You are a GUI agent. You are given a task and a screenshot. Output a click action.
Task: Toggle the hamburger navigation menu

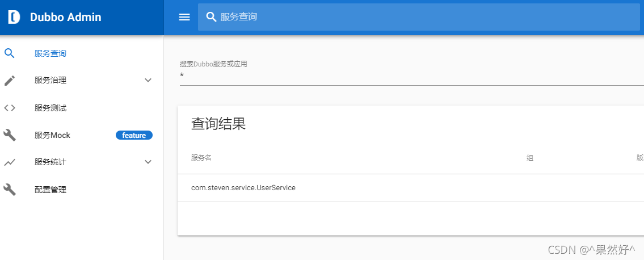click(184, 17)
